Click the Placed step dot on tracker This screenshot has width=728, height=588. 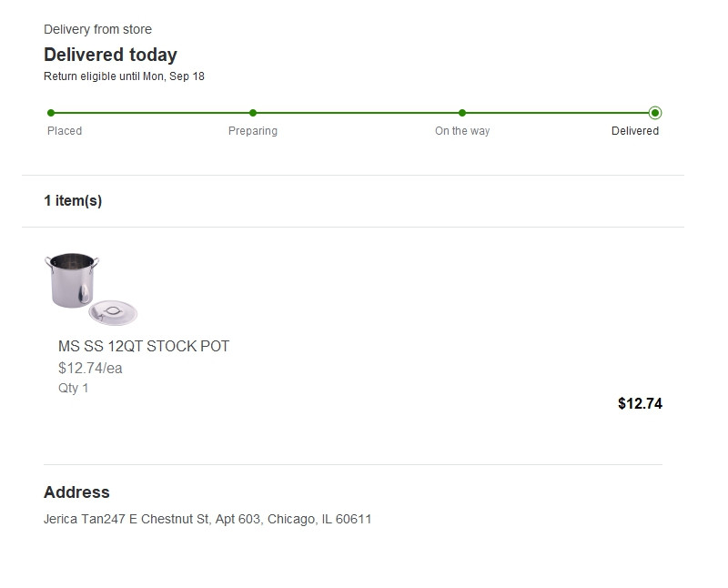(51, 113)
